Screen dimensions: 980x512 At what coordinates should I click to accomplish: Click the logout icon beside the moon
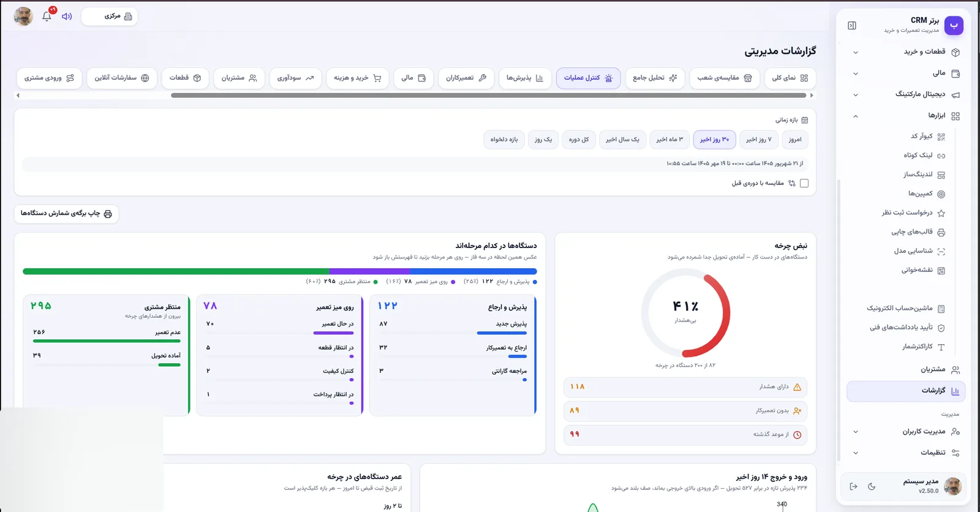point(853,486)
